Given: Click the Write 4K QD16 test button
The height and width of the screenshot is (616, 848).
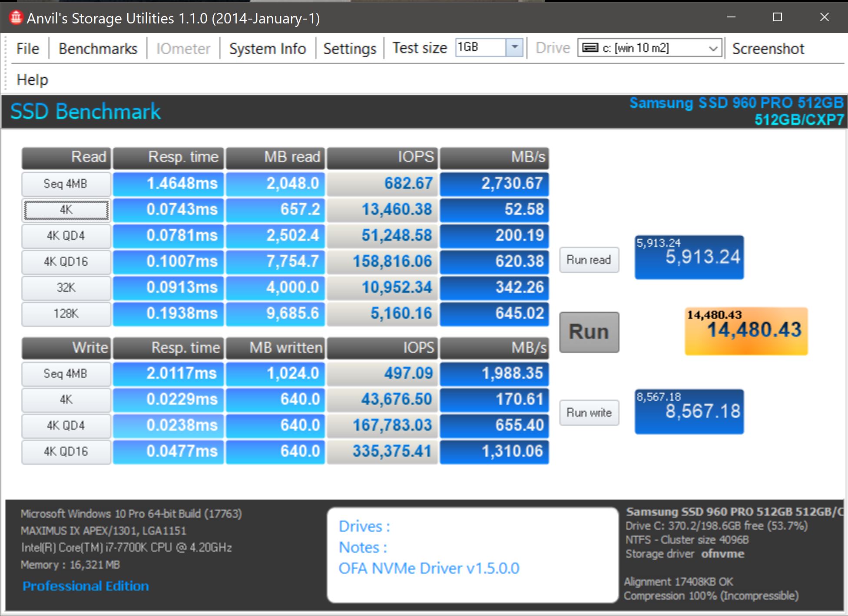Looking at the screenshot, I should pyautogui.click(x=66, y=451).
